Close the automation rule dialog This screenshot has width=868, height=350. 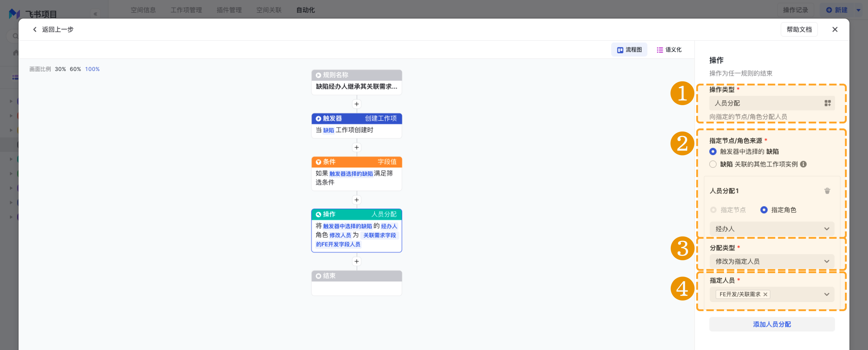click(835, 29)
